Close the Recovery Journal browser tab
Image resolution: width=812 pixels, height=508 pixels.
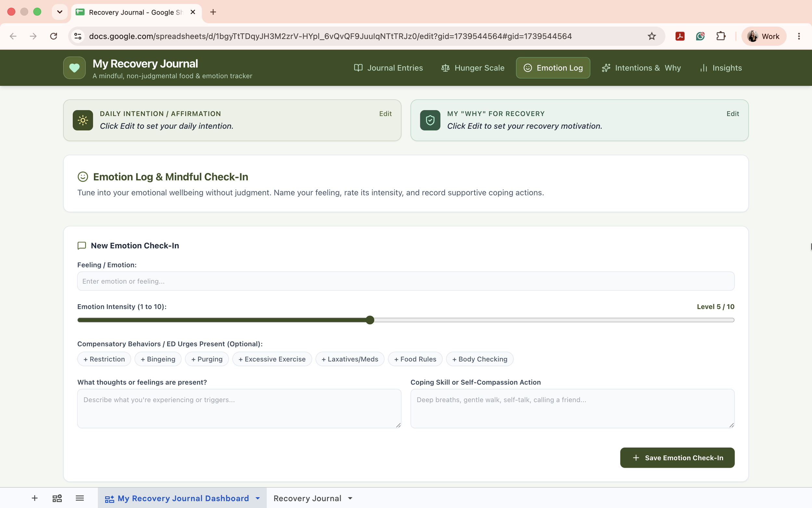tap(193, 12)
